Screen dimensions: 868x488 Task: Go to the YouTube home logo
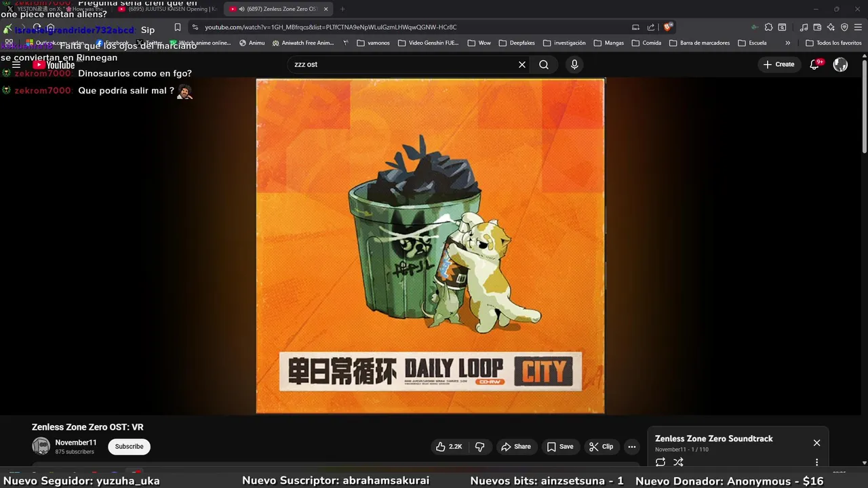[x=54, y=65]
